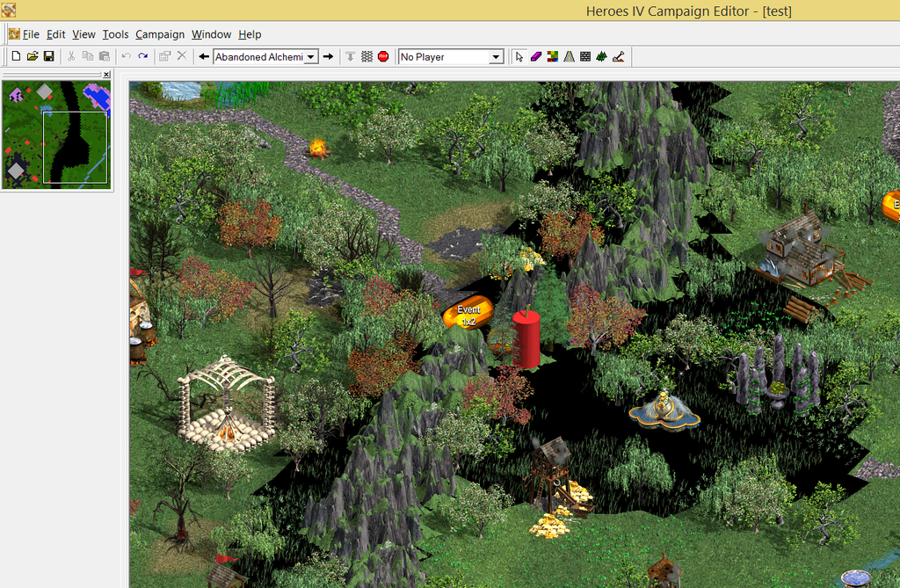Open the Window menu
Screen dimensions: 900x588
(x=211, y=34)
